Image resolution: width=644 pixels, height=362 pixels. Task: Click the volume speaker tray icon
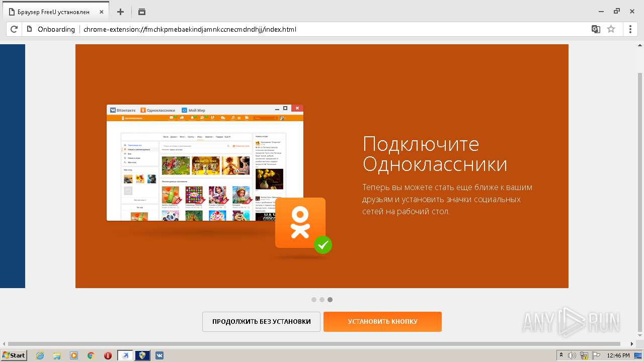click(x=573, y=355)
